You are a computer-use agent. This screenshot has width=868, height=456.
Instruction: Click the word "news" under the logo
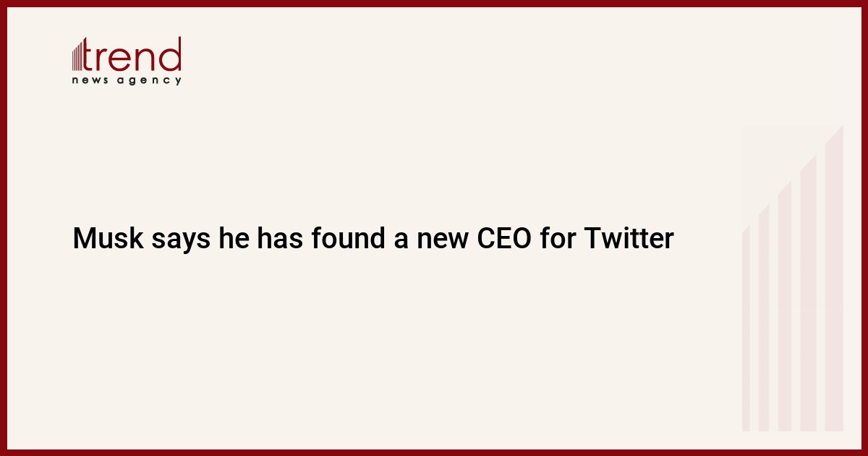[x=90, y=80]
